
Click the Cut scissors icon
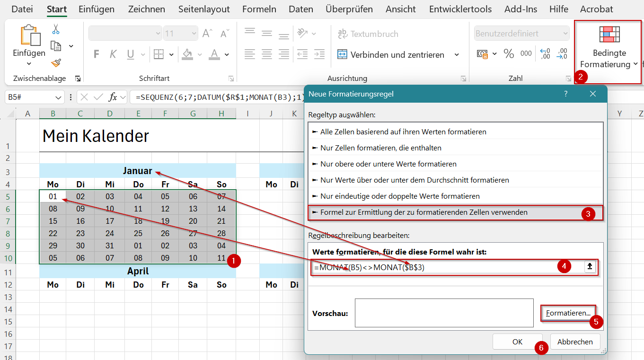click(56, 29)
